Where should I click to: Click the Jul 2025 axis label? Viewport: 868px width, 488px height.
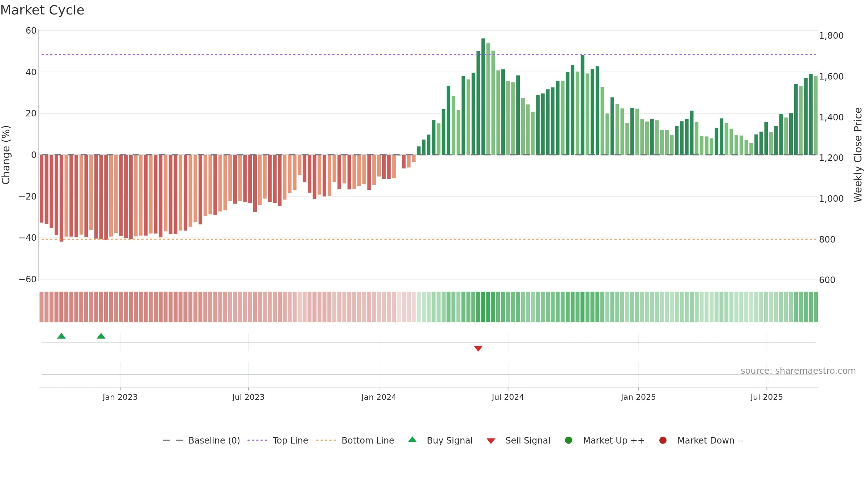point(767,397)
